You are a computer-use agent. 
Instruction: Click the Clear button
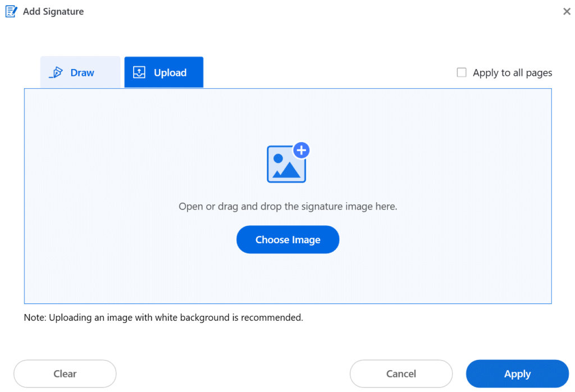pos(65,373)
